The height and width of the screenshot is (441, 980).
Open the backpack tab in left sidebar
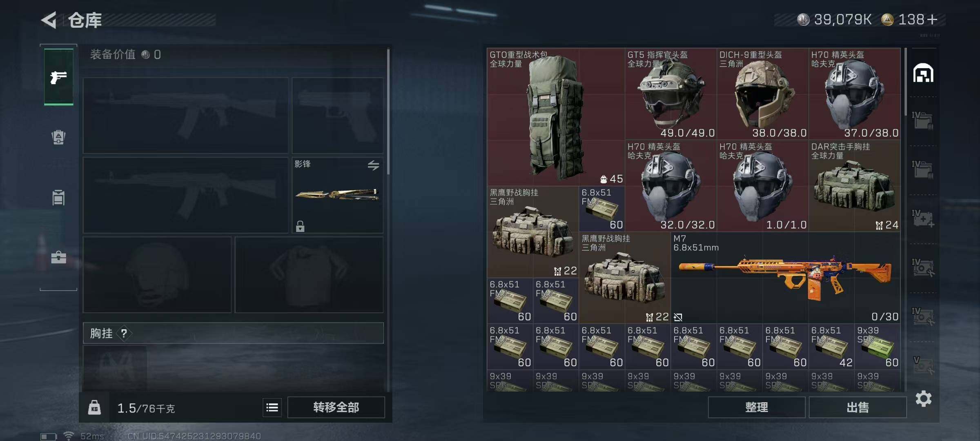(58, 137)
